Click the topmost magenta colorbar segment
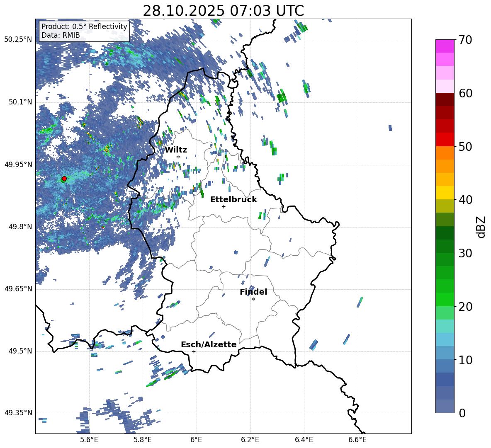 click(x=445, y=46)
